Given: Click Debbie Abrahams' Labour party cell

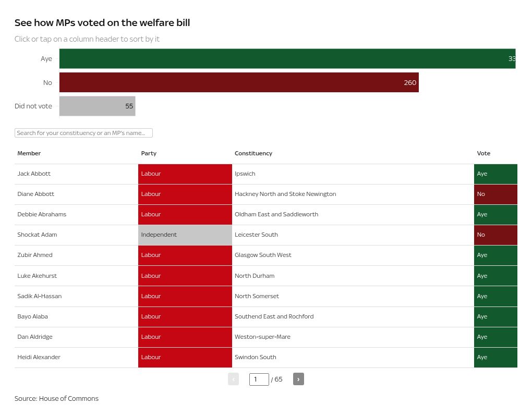Looking at the screenshot, I should (x=185, y=214).
